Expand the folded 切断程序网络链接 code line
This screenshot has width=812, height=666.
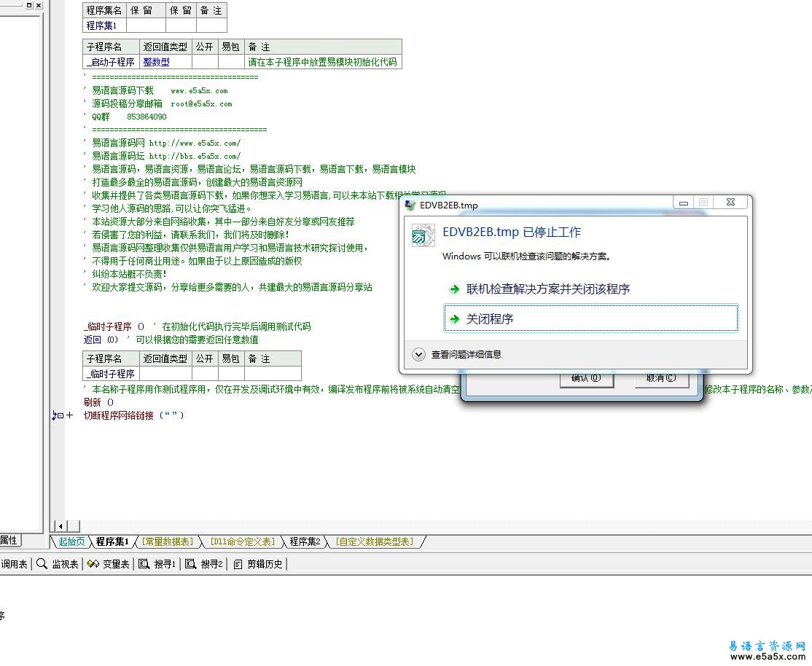(69, 415)
